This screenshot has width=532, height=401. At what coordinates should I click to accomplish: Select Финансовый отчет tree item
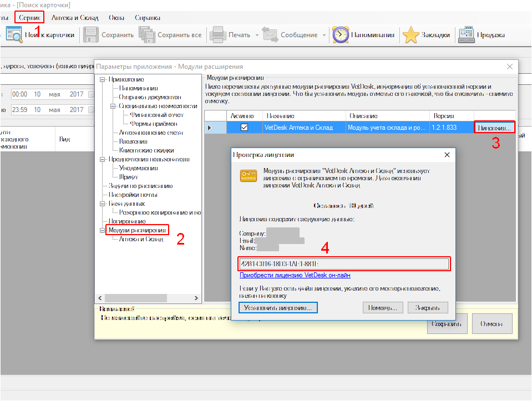[157, 115]
